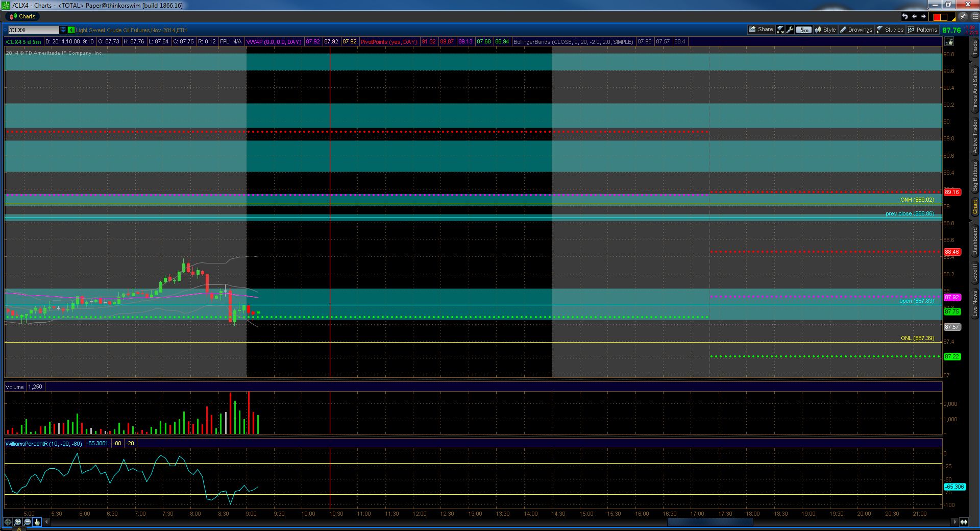Screen dimensions: 980x531
Task: Click the ONH ($89.02) line label
Action: point(917,200)
